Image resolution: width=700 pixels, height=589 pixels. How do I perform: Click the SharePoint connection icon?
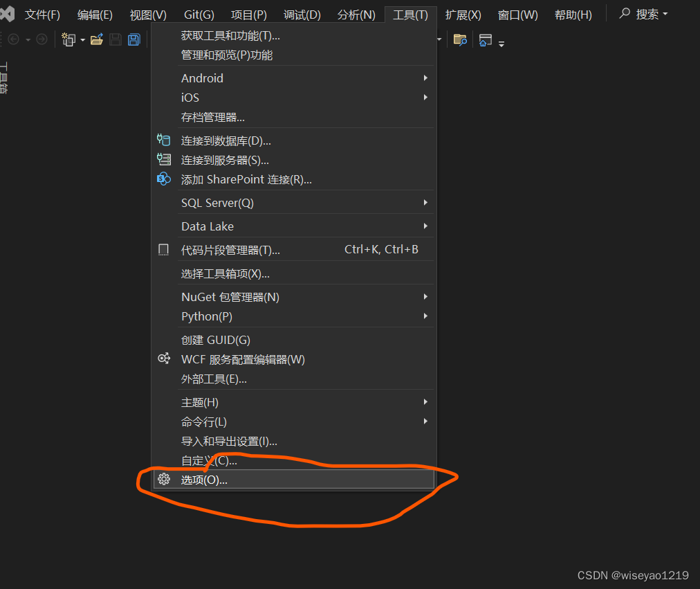163,179
